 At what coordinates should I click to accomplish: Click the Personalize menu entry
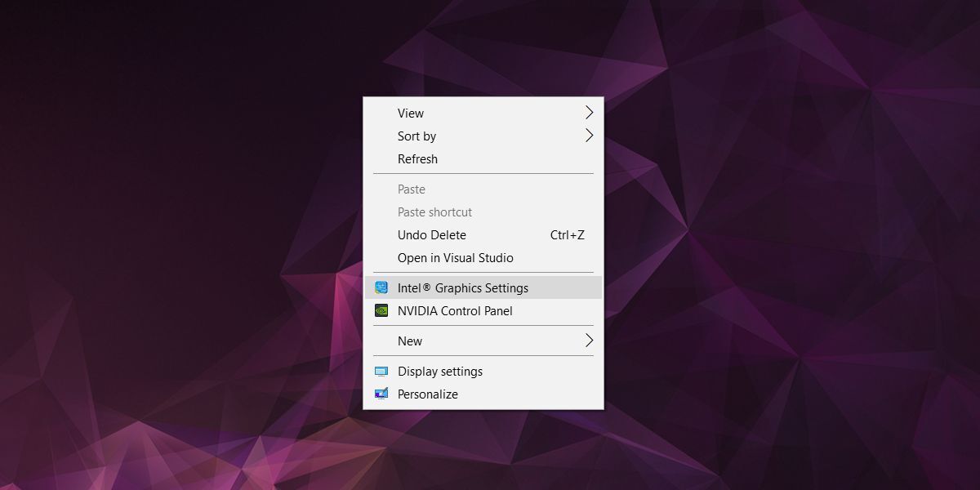click(x=428, y=394)
